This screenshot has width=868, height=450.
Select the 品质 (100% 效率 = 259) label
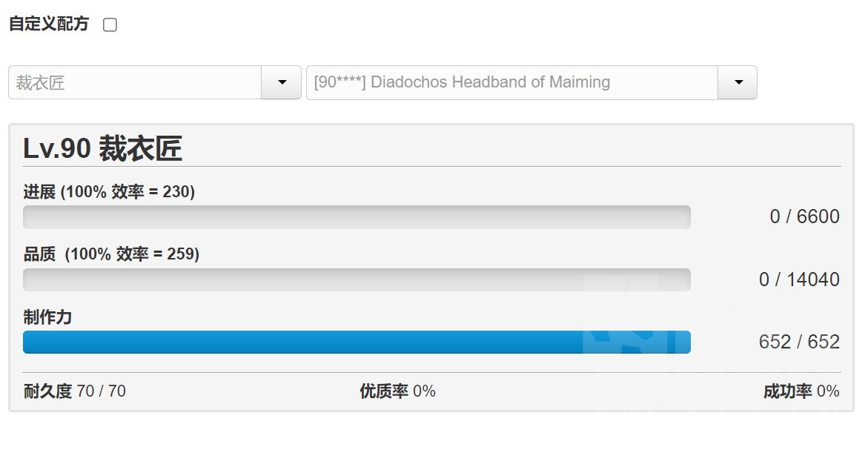point(111,254)
